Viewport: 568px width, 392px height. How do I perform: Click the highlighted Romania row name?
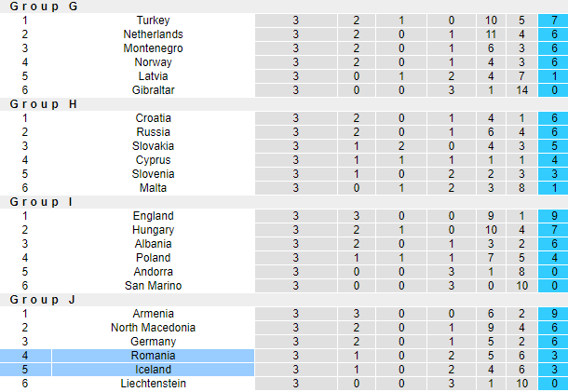tap(153, 356)
